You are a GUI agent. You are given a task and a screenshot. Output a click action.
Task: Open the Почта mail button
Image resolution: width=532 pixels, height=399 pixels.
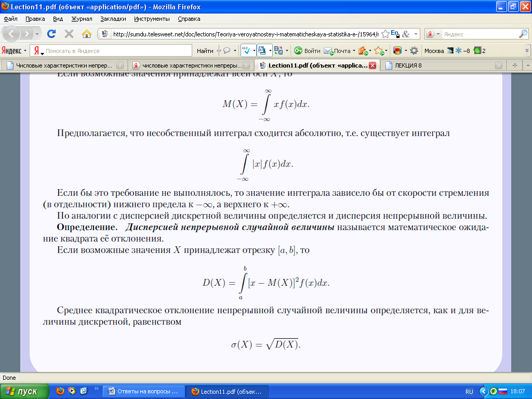coord(337,51)
